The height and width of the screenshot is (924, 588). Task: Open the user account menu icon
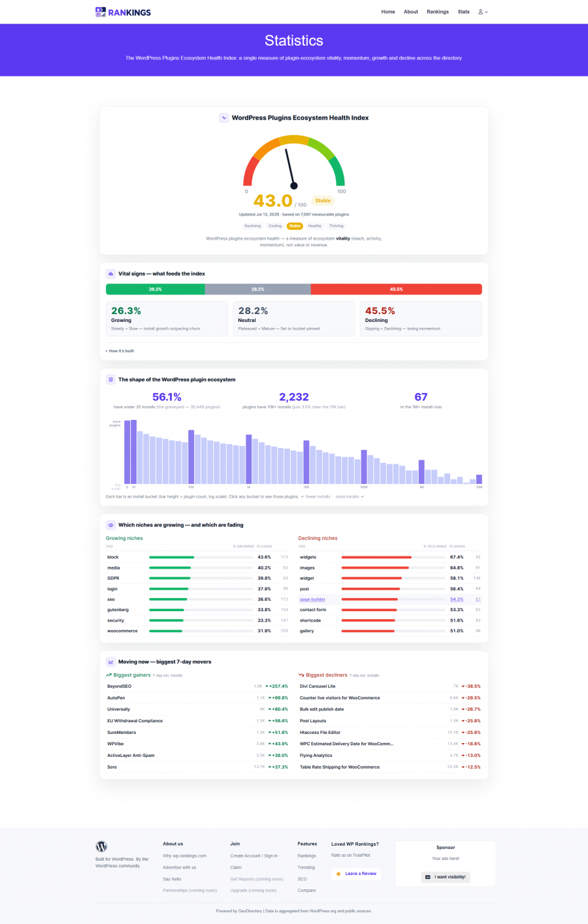tap(483, 12)
